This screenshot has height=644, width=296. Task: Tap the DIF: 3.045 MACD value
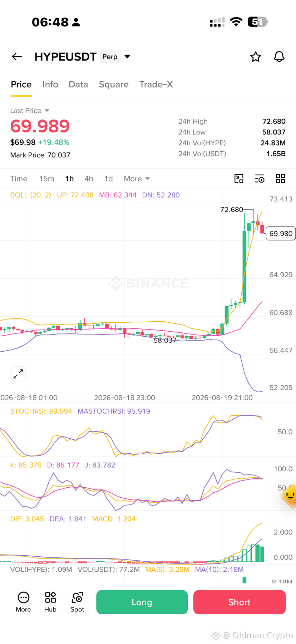27,519
